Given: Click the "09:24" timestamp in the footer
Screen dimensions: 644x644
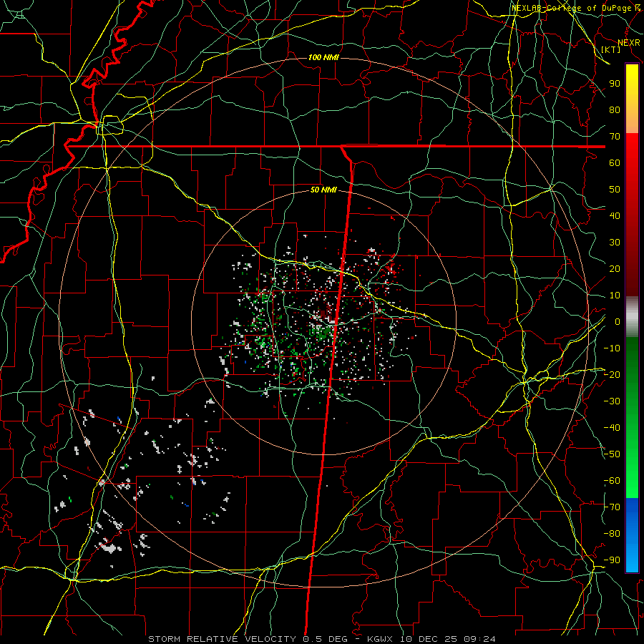Looking at the screenshot, I should 479,639.
